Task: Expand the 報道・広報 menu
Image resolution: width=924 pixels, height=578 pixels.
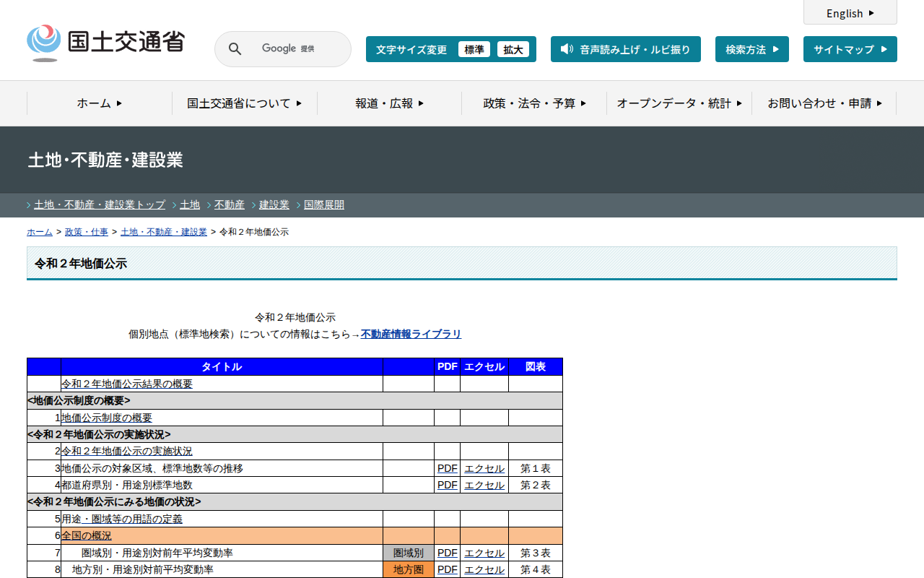Action: pos(389,103)
